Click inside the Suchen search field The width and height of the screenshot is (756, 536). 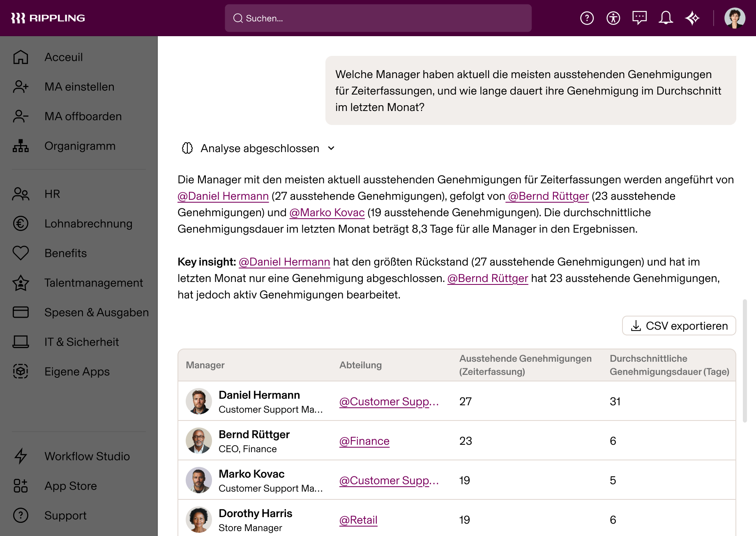(x=378, y=18)
